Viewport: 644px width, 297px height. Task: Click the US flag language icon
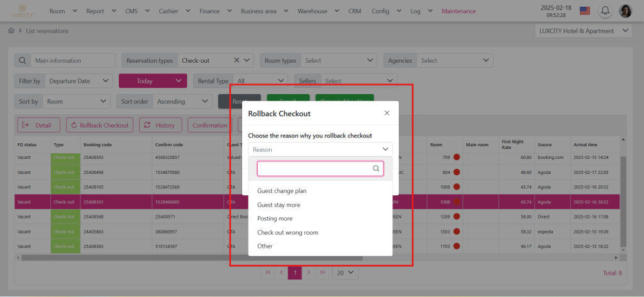point(585,11)
